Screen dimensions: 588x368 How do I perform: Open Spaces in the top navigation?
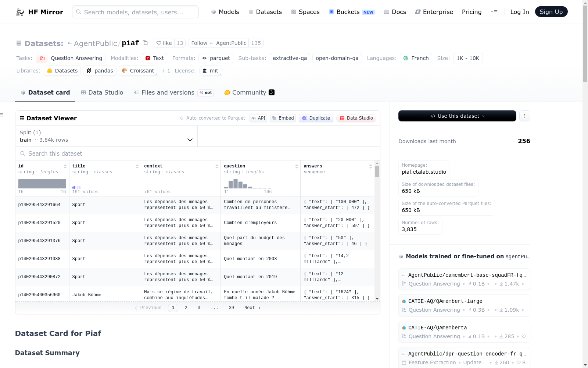coord(305,12)
